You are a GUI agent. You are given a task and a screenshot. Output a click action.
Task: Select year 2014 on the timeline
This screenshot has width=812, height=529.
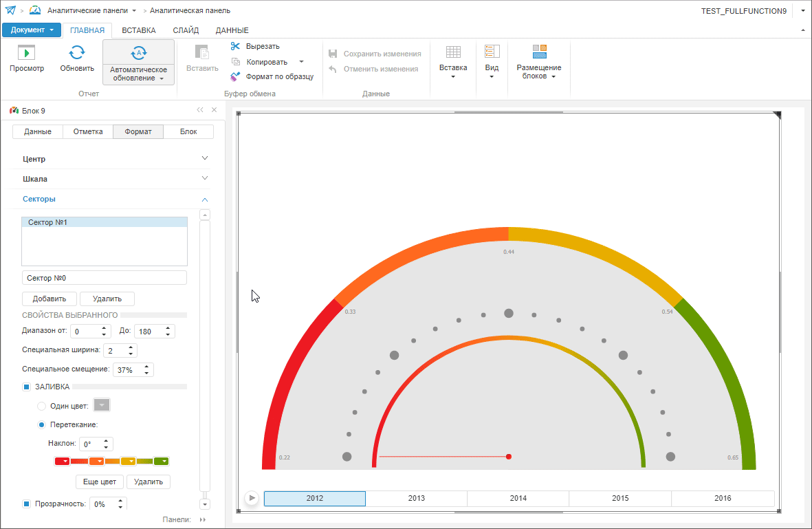point(518,498)
